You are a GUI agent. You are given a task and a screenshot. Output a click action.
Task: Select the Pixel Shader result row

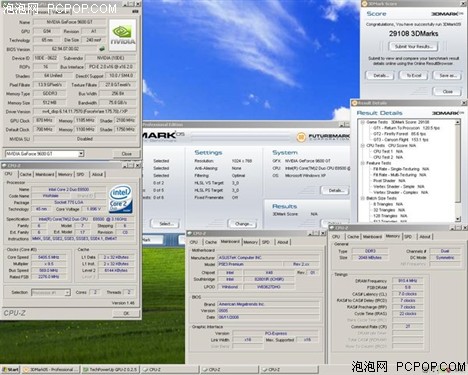point(389,181)
